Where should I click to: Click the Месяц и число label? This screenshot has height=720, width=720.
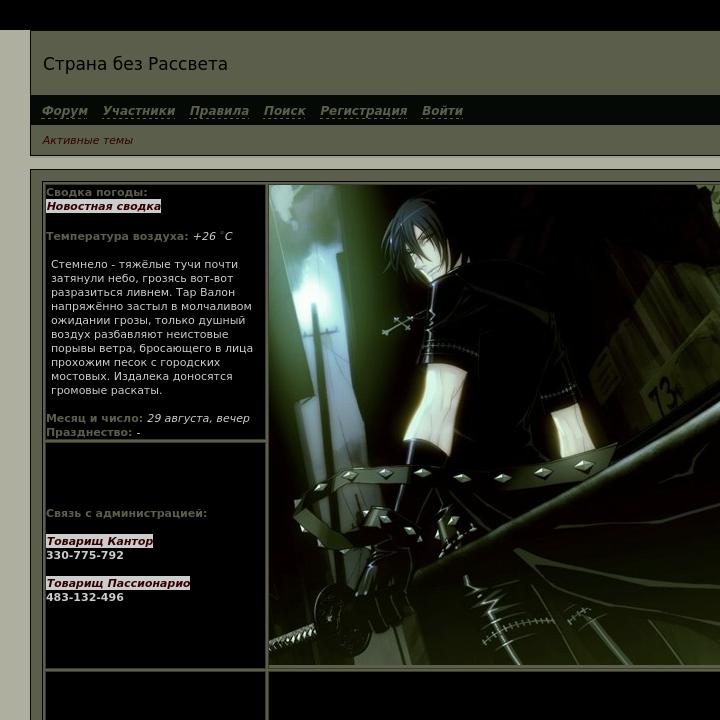(95, 419)
